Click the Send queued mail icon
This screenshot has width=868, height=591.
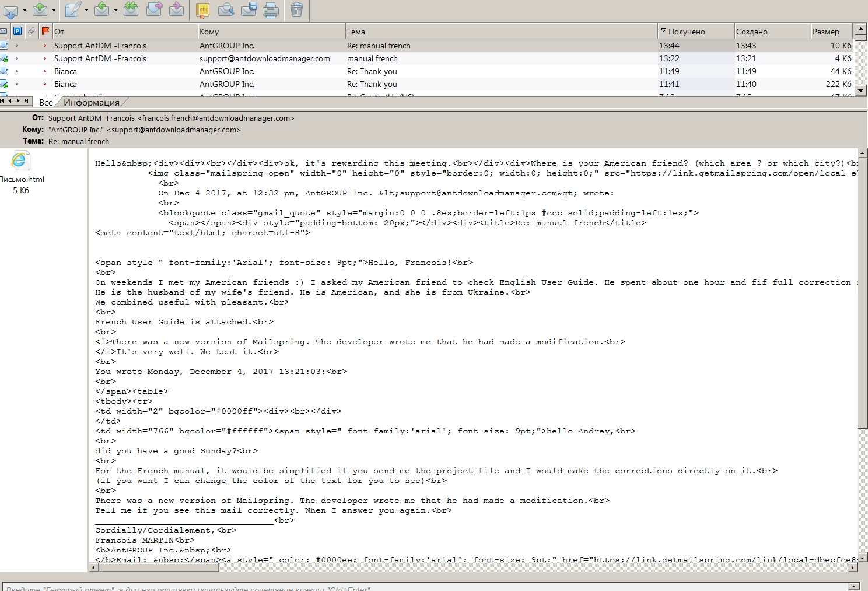pyautogui.click(x=40, y=10)
